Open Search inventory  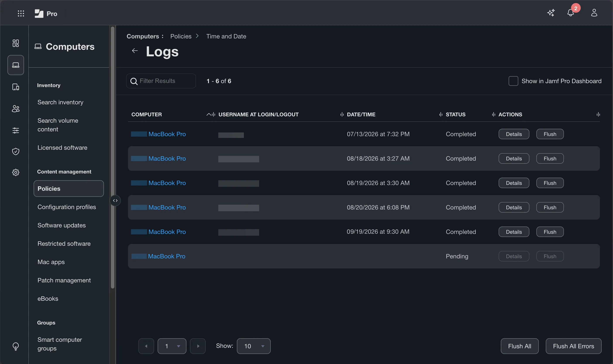[60, 102]
